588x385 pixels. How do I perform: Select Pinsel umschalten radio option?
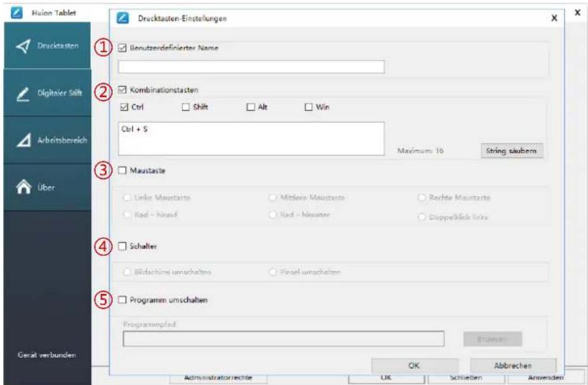(272, 272)
